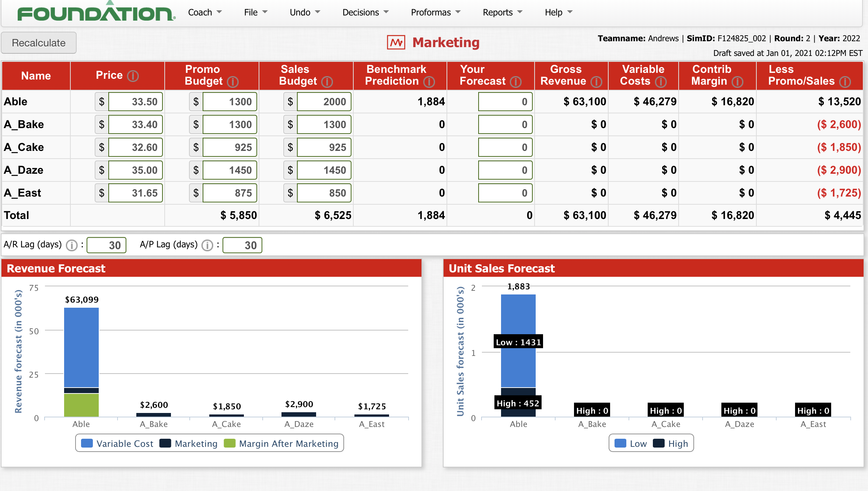The image size is (868, 491).
Task: Click the A_East sales budget field 850
Action: pyautogui.click(x=324, y=193)
